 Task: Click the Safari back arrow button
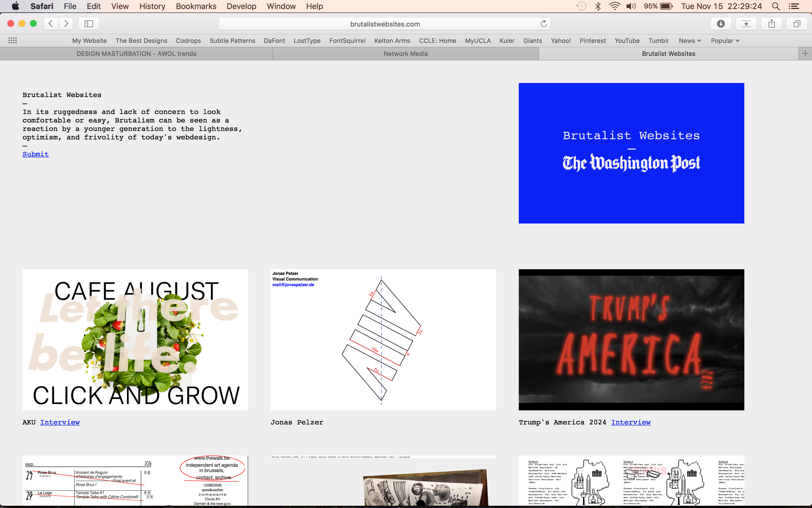tap(51, 23)
